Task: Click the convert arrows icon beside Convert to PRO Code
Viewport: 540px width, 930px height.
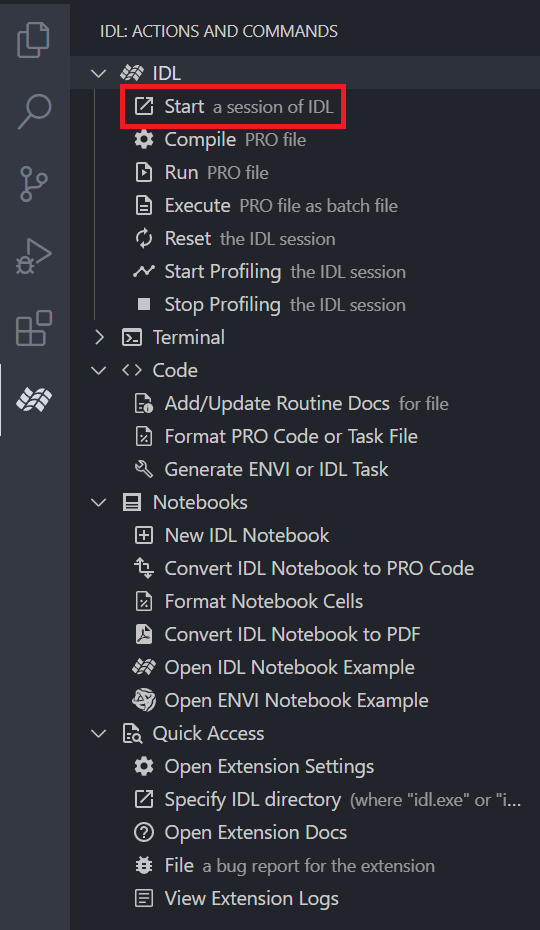Action: tap(144, 568)
